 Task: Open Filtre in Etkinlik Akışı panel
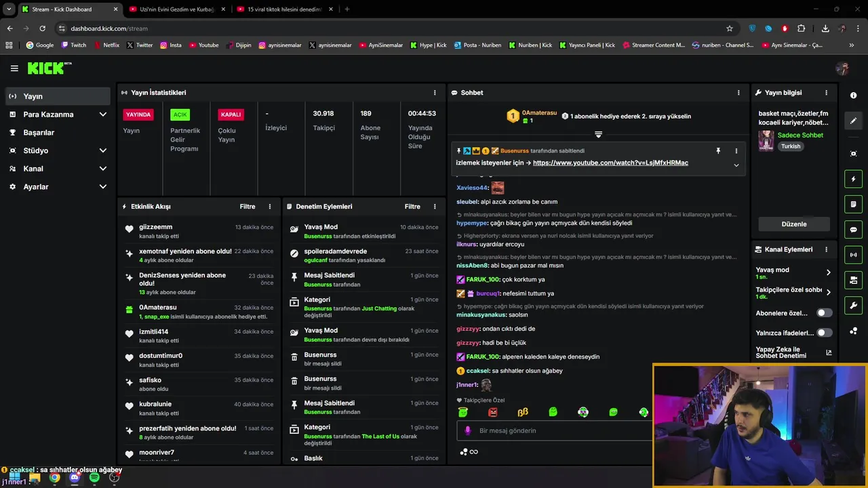click(248, 206)
